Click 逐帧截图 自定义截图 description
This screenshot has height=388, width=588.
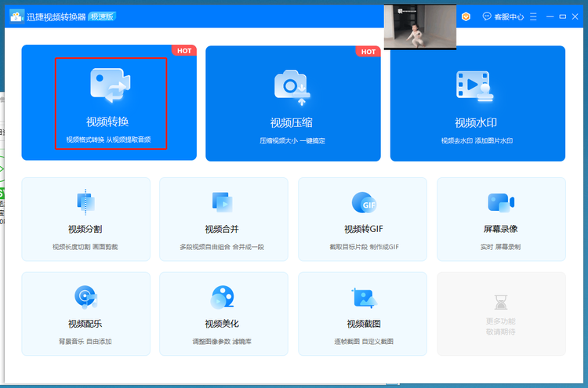pos(364,342)
